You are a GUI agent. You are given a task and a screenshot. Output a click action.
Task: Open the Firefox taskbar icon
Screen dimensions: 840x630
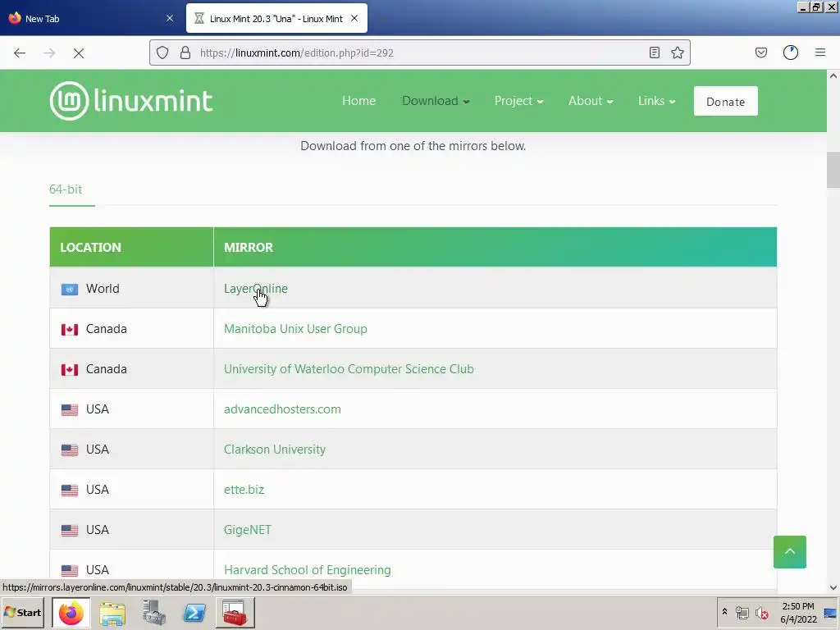point(71,613)
